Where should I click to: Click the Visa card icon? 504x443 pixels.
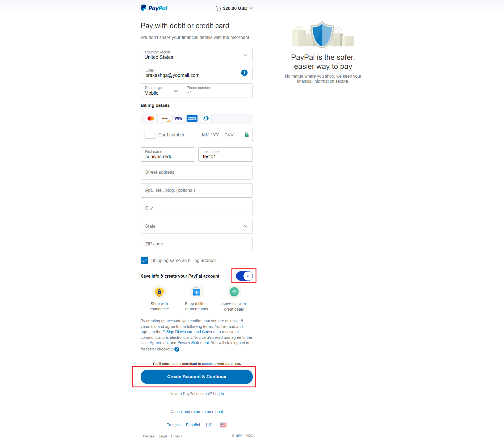(x=178, y=118)
